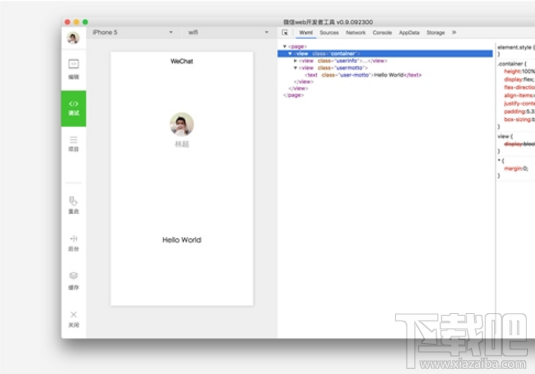Click the Close (关闭) X sidebar icon
Viewport: 535px width, 374px height.
73,319
